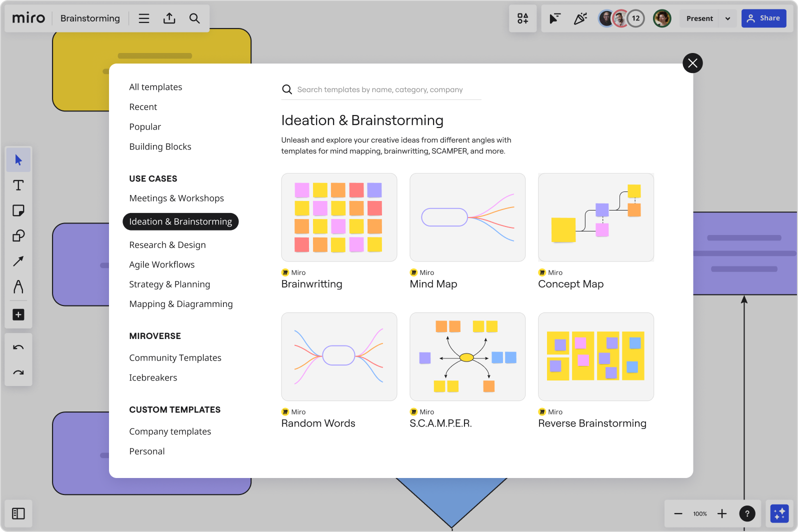The height and width of the screenshot is (532, 798).
Task: Click the template search field
Action: [x=381, y=89]
